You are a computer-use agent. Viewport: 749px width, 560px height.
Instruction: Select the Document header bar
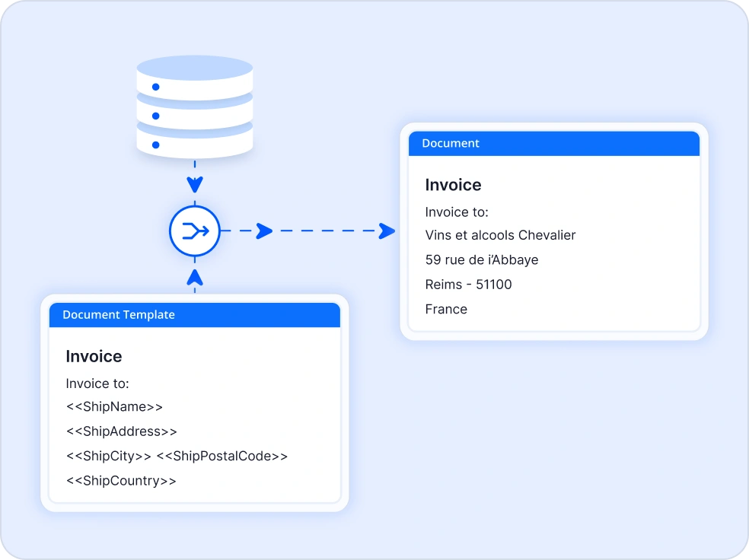click(x=553, y=144)
